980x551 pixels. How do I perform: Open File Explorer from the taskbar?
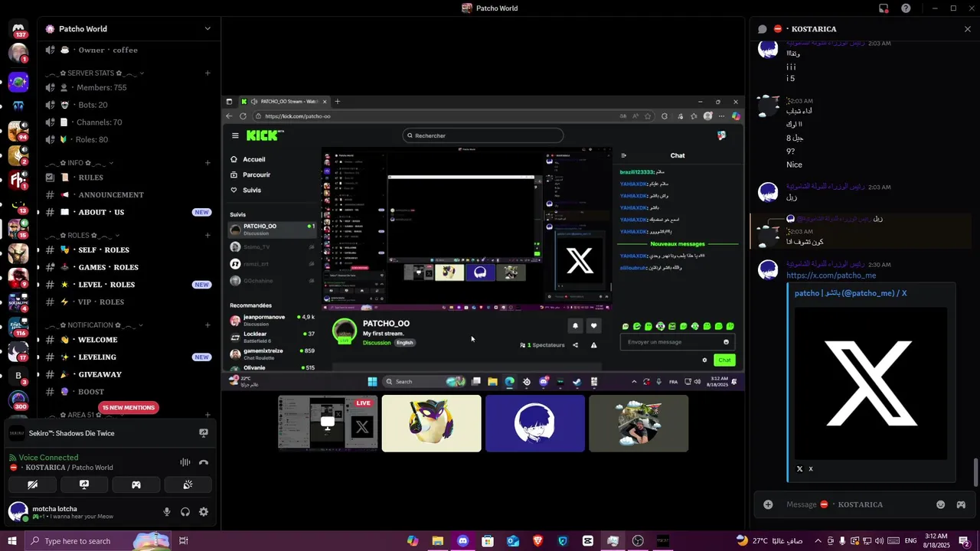pos(438,541)
